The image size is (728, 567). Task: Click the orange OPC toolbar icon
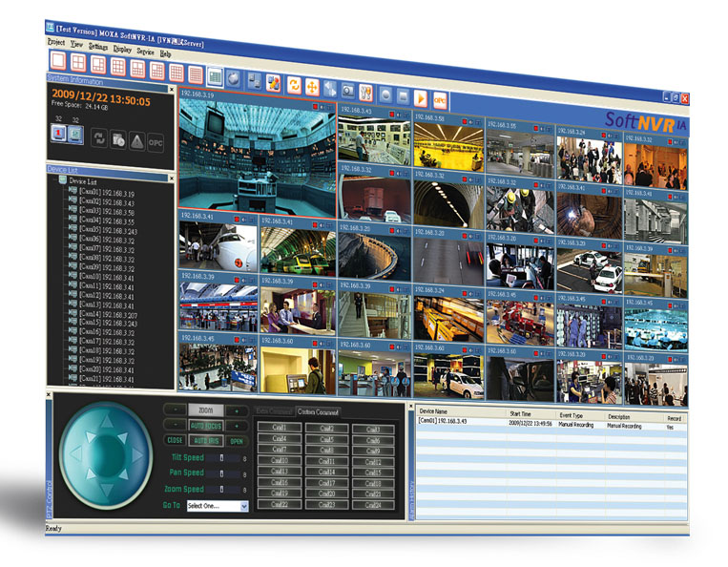(x=439, y=100)
